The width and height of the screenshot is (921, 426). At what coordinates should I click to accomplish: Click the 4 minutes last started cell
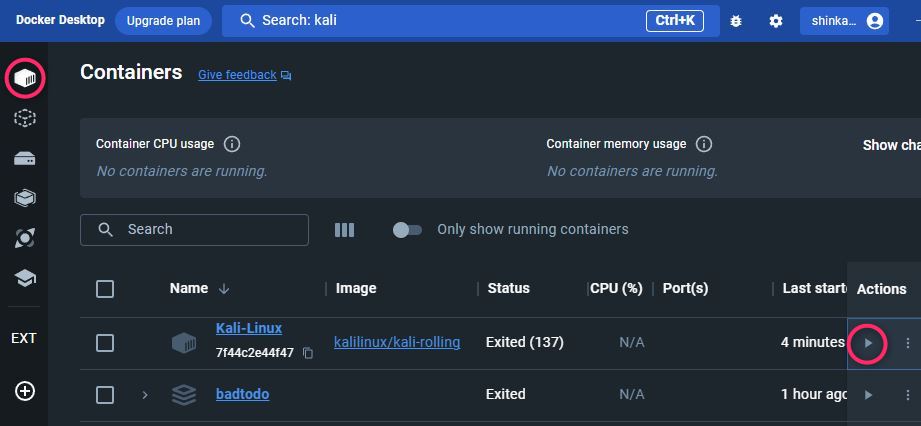[813, 342]
